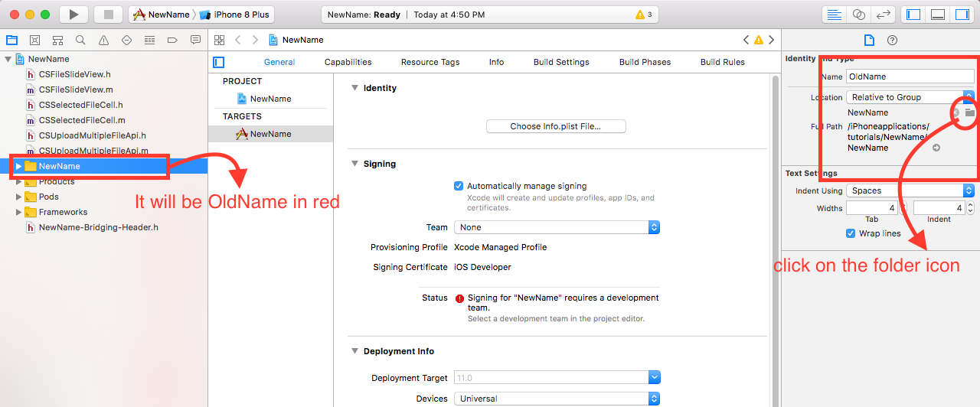Show the File inspector
The height and width of the screenshot is (407, 980).
[x=869, y=40]
